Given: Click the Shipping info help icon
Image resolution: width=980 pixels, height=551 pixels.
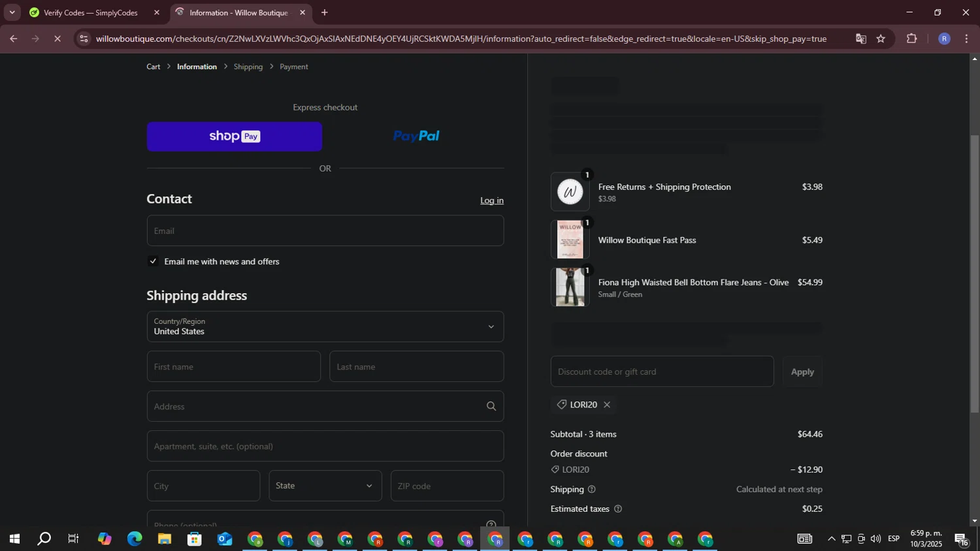Looking at the screenshot, I should (x=591, y=489).
